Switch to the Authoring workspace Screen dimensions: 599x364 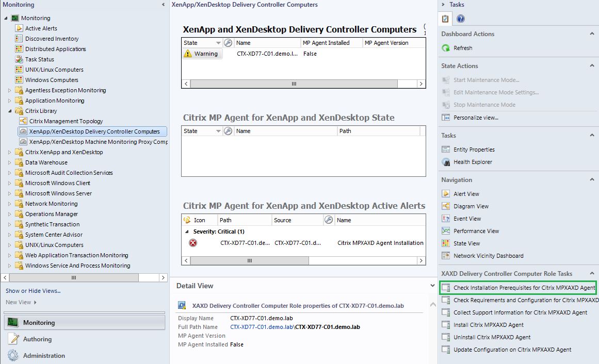tap(37, 339)
